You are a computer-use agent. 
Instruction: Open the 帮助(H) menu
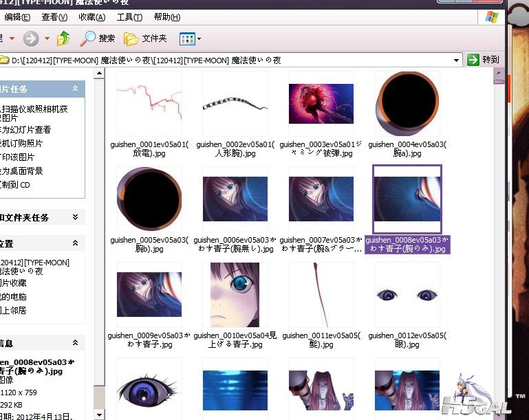pyautogui.click(x=167, y=17)
